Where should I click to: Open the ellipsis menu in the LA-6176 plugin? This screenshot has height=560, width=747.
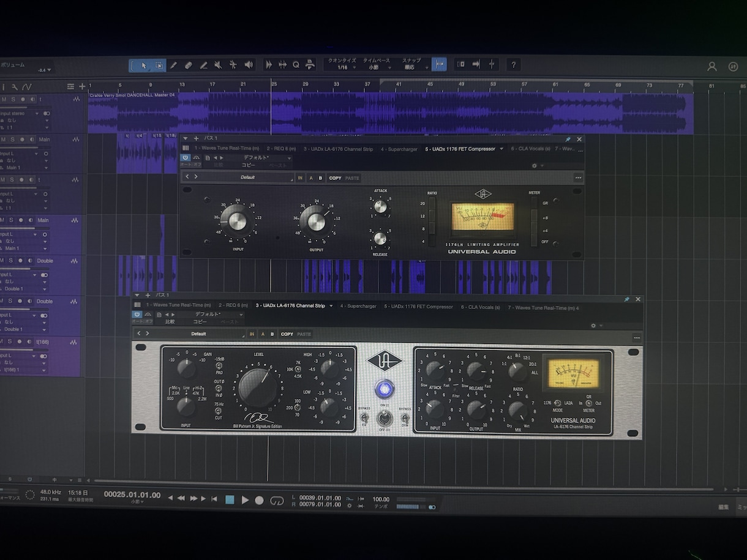click(637, 338)
